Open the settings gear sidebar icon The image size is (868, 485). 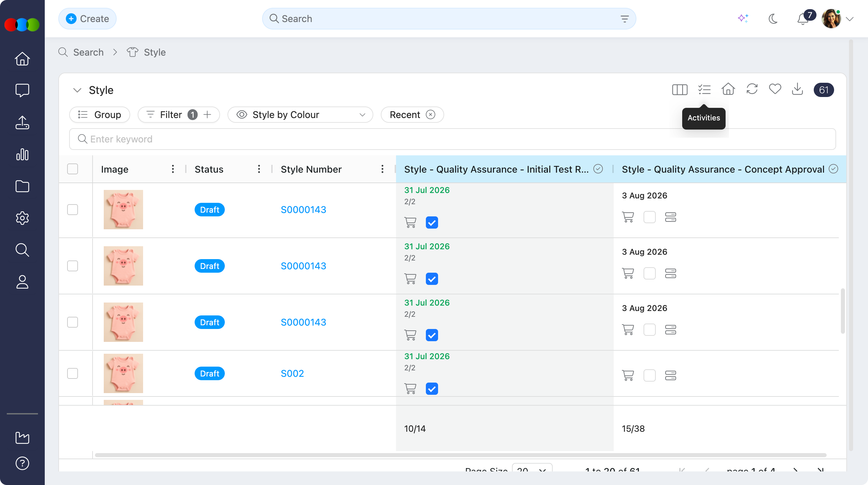[x=22, y=218]
